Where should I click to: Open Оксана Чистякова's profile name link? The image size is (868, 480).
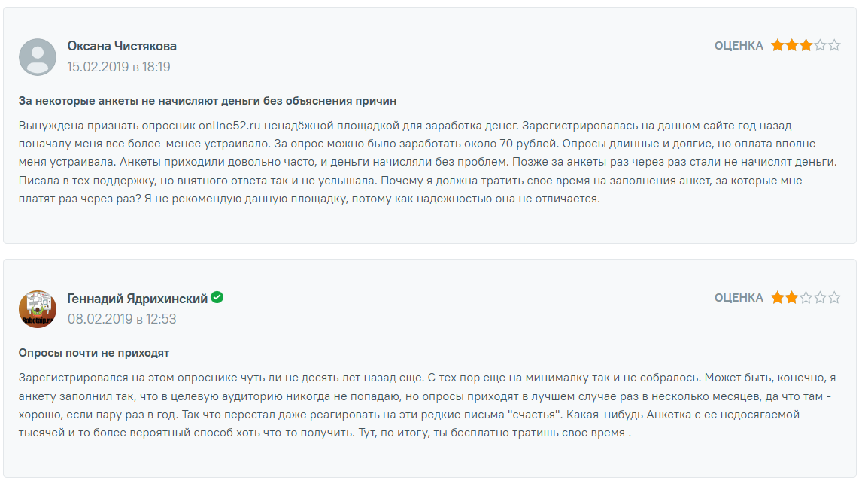click(122, 46)
